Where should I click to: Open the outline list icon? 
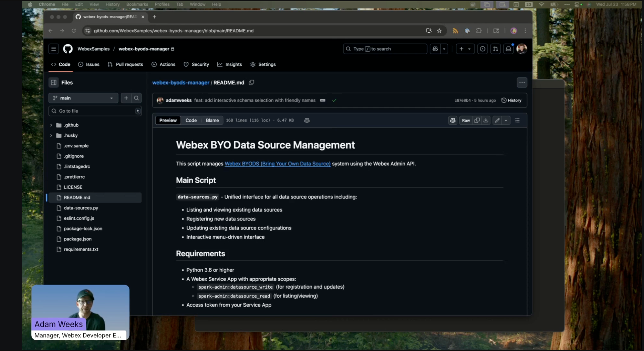point(517,120)
